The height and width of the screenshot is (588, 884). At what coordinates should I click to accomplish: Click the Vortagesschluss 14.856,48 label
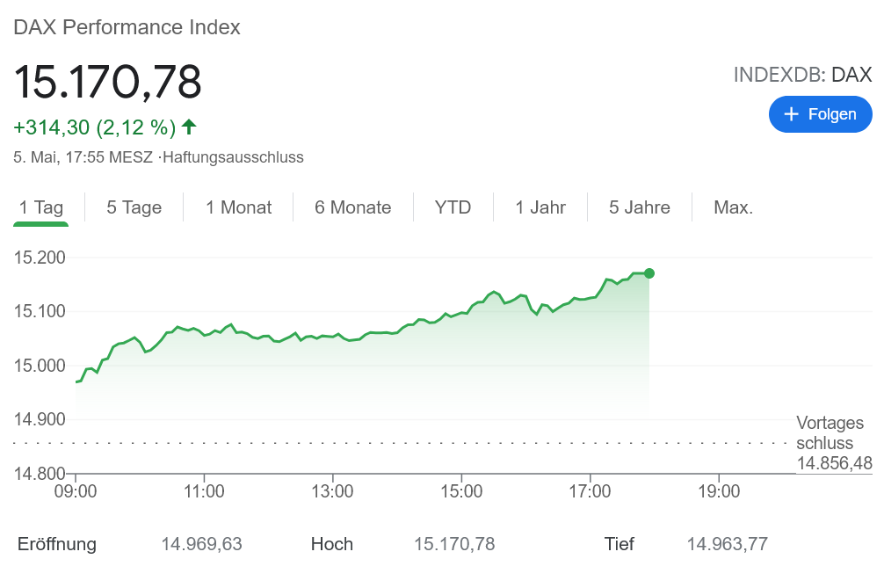[833, 443]
